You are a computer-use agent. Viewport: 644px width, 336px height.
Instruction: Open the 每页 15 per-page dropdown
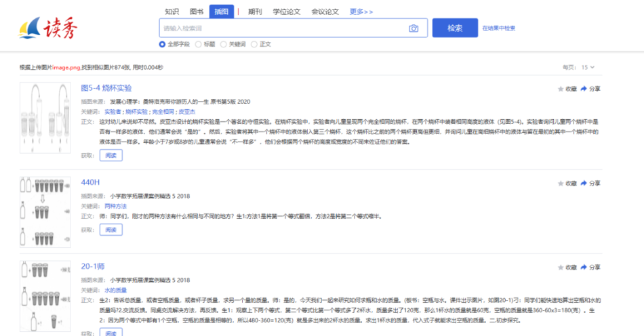588,67
